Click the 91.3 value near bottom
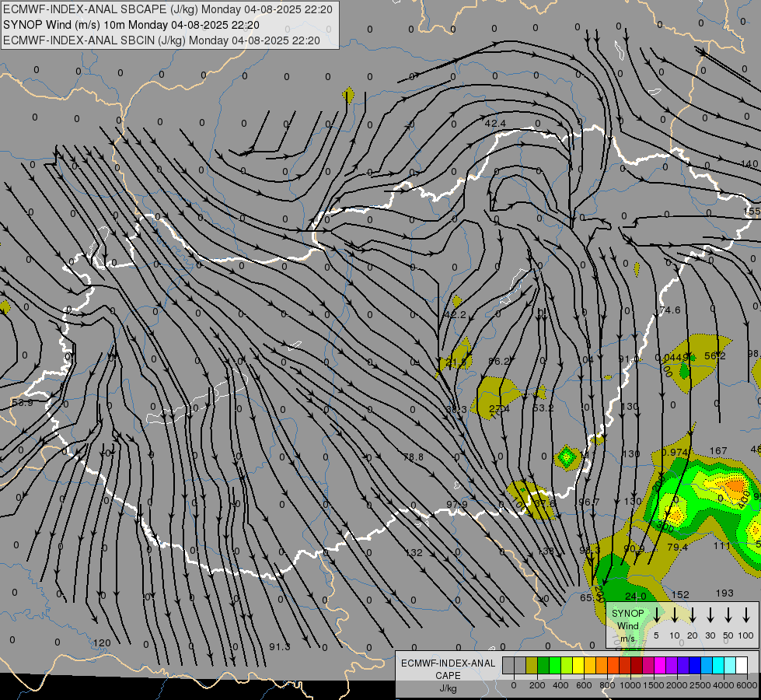The width and height of the screenshot is (761, 700). tap(280, 646)
